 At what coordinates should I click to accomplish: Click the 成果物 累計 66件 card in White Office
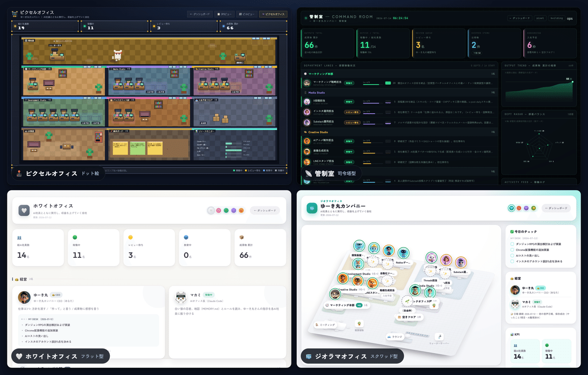click(x=260, y=247)
